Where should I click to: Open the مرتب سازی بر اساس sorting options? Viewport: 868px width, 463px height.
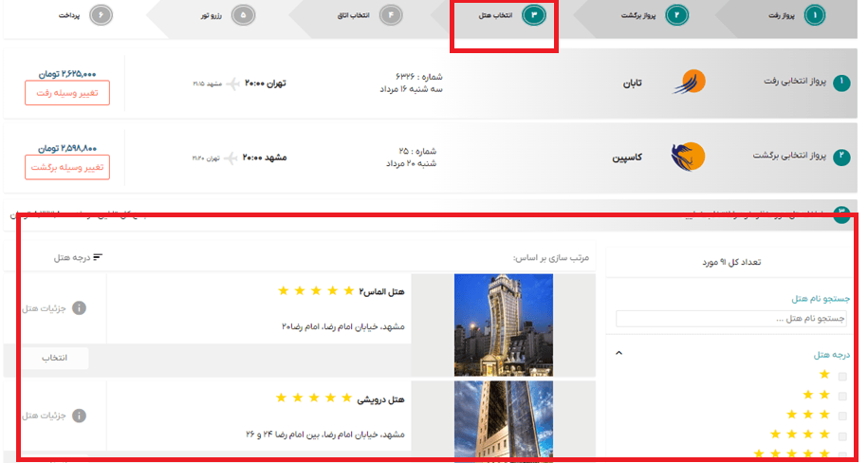(x=551, y=257)
